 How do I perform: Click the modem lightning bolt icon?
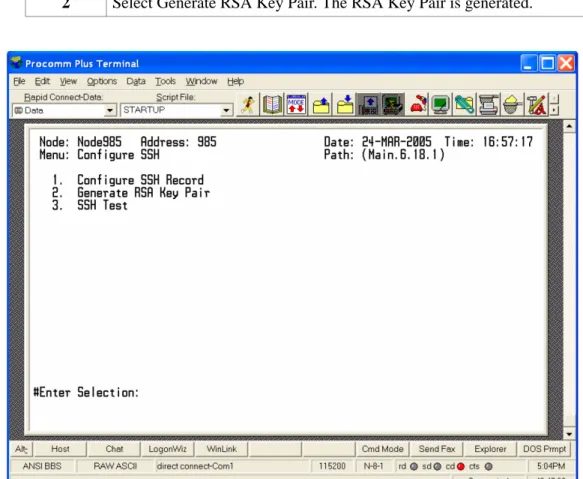pos(393,104)
